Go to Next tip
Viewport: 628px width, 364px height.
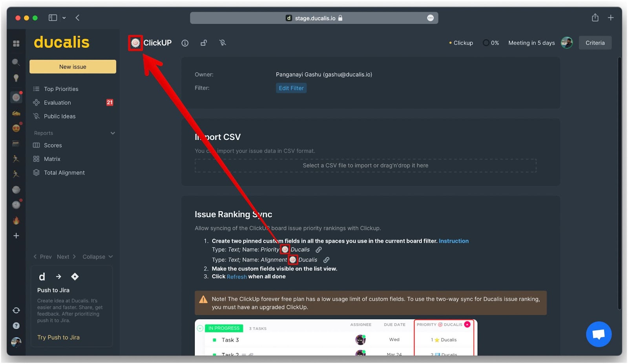click(x=66, y=257)
